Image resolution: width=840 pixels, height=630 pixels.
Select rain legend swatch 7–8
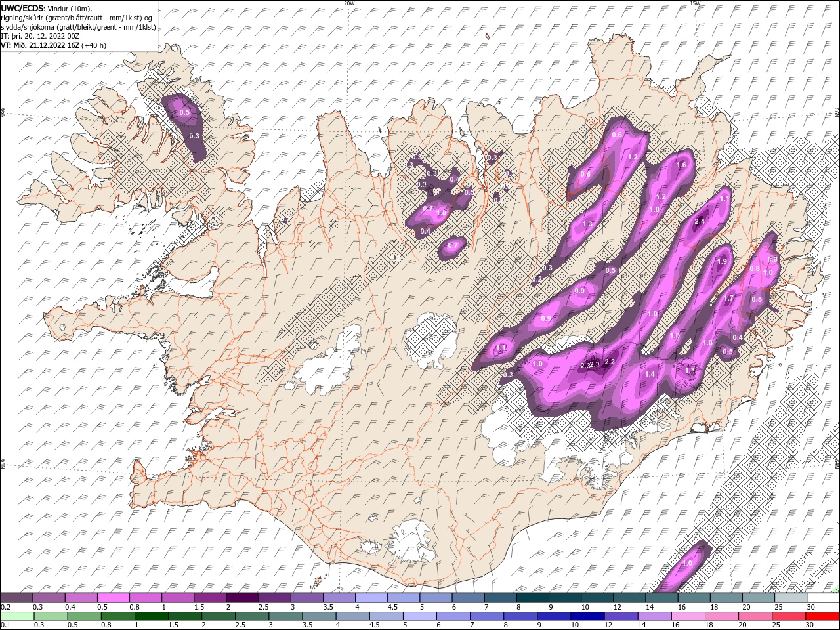point(486,616)
